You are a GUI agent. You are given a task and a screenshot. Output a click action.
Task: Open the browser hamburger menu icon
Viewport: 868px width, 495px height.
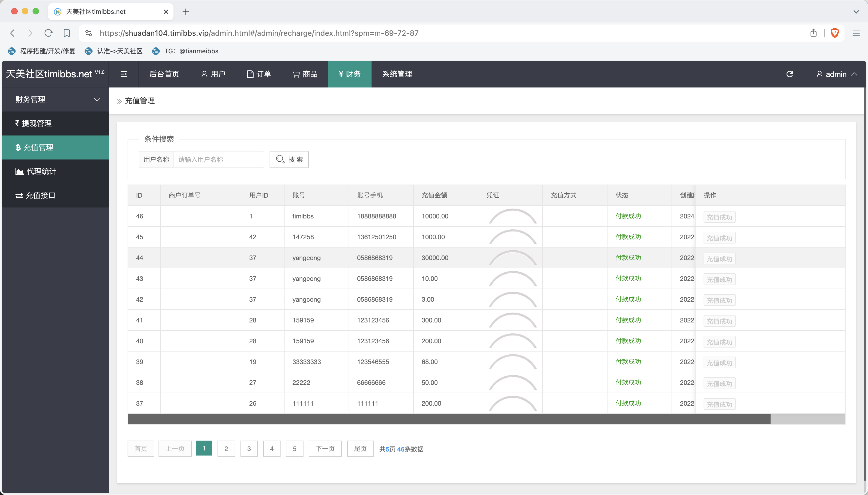(x=856, y=33)
